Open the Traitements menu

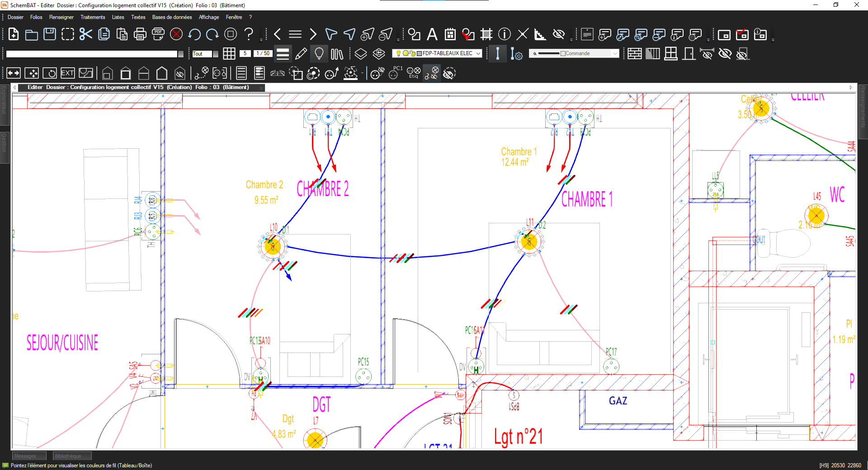coord(93,17)
